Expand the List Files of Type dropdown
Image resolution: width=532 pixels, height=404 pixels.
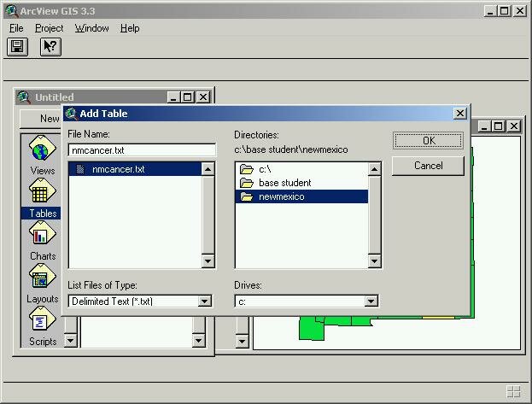(205, 302)
